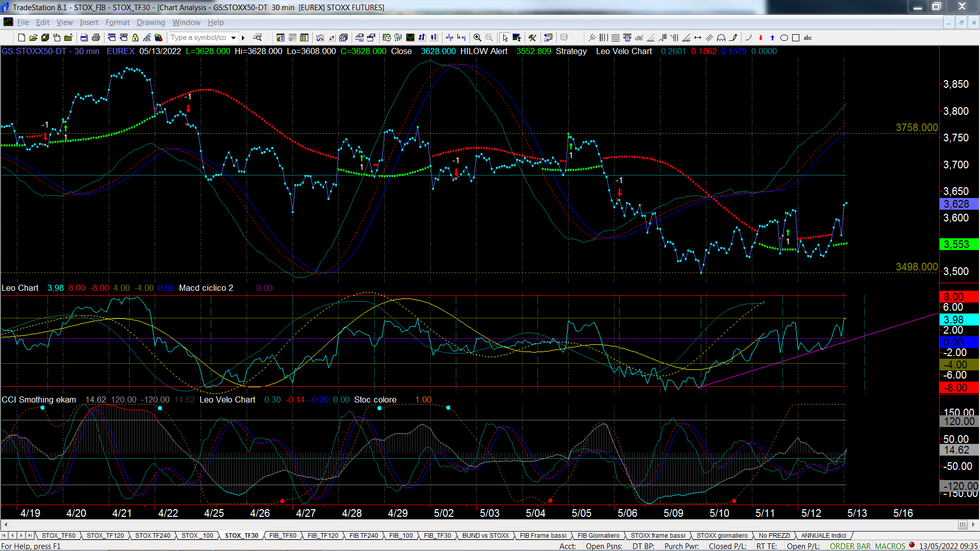Select the horizontal lines drawing tool
This screenshot has width=980, height=551.
click(x=615, y=38)
